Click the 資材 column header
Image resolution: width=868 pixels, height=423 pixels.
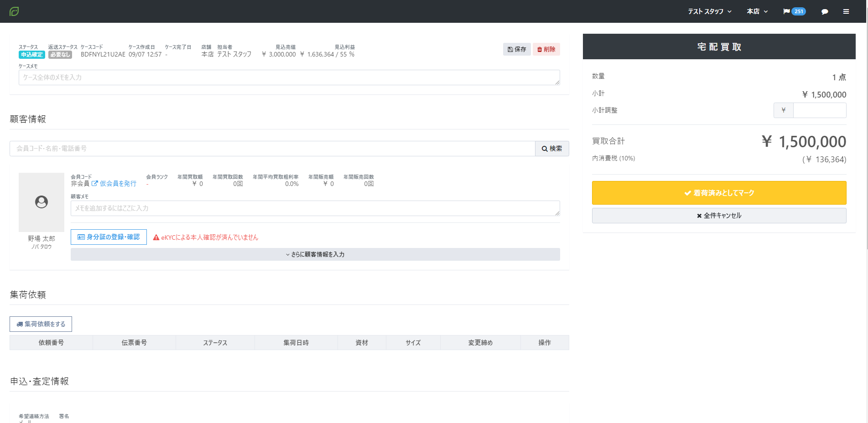tap(362, 343)
